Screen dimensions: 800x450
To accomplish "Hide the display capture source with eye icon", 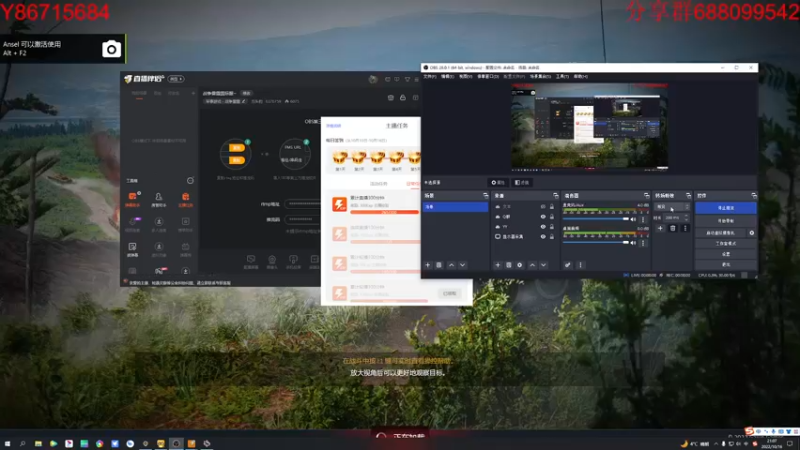I will pyautogui.click(x=543, y=237).
